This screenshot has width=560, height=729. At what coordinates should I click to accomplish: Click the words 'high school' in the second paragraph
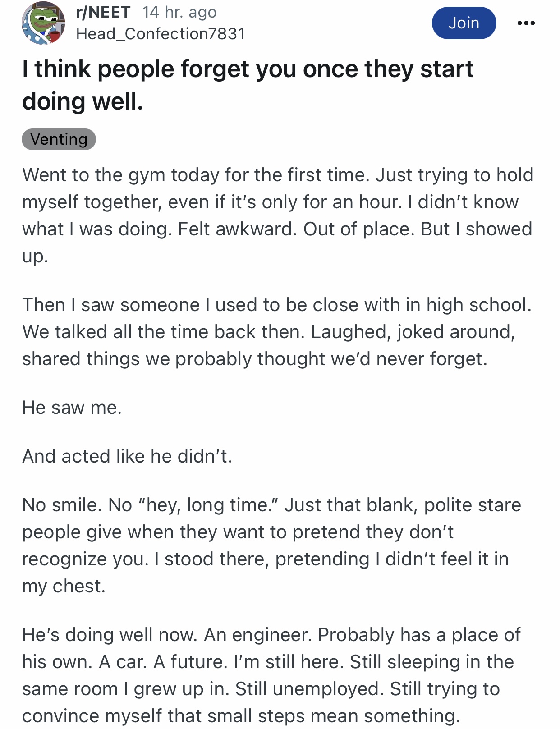[479, 305]
